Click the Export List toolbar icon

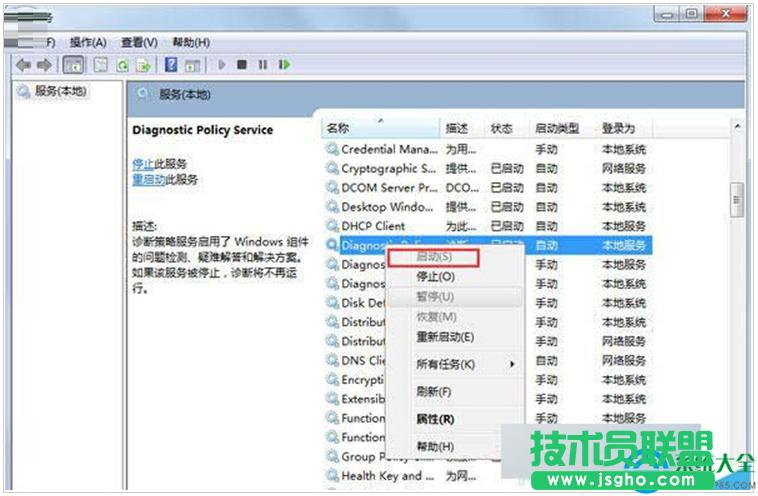[144, 64]
